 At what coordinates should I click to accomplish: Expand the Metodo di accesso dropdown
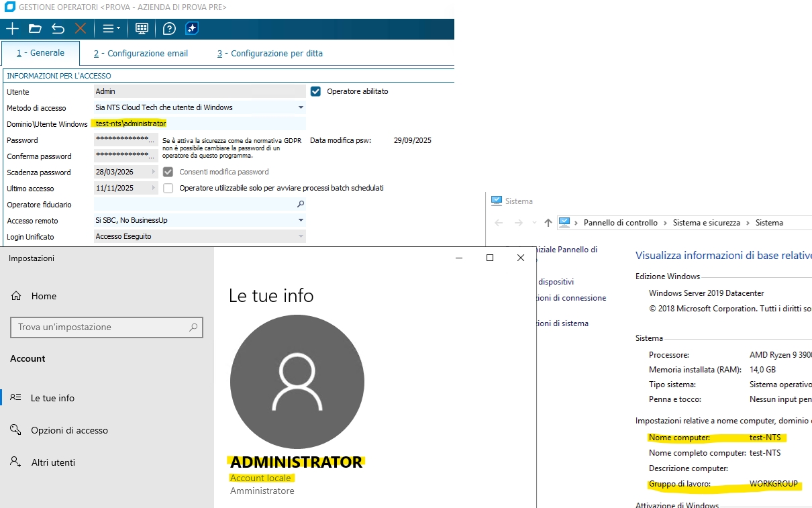click(x=301, y=107)
